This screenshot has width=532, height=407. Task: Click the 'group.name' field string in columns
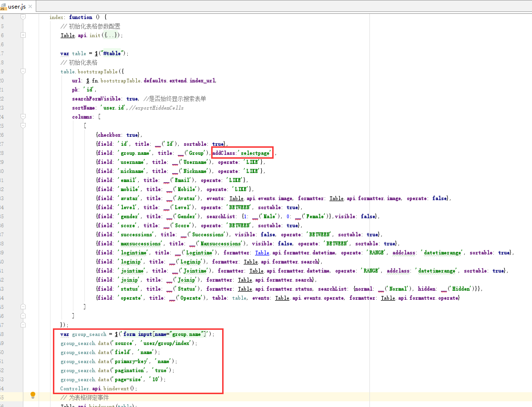pyautogui.click(x=135, y=153)
